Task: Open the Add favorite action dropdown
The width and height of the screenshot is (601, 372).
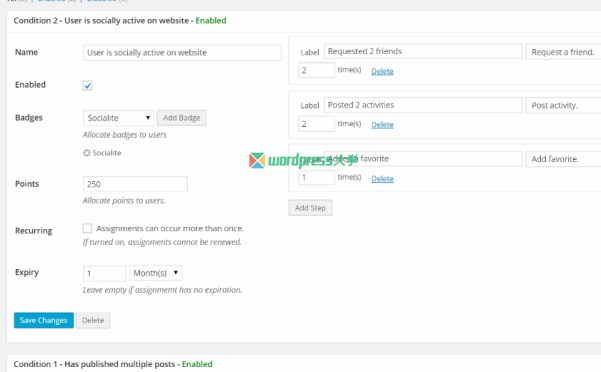Action: (x=563, y=159)
